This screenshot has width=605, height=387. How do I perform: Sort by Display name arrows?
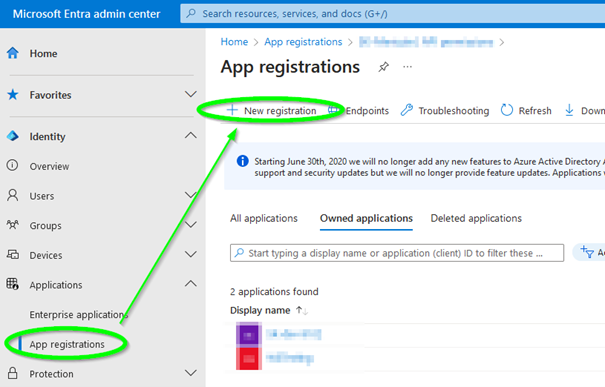click(x=302, y=311)
